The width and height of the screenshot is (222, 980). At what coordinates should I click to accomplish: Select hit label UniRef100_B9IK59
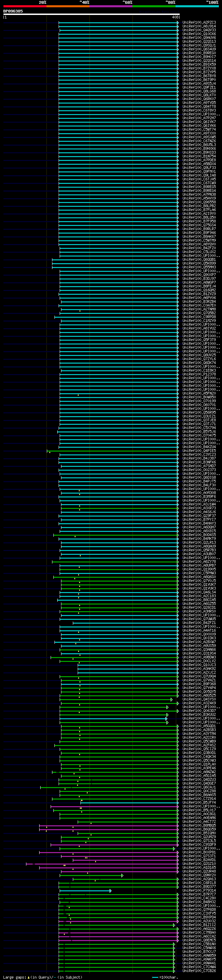(199, 64)
